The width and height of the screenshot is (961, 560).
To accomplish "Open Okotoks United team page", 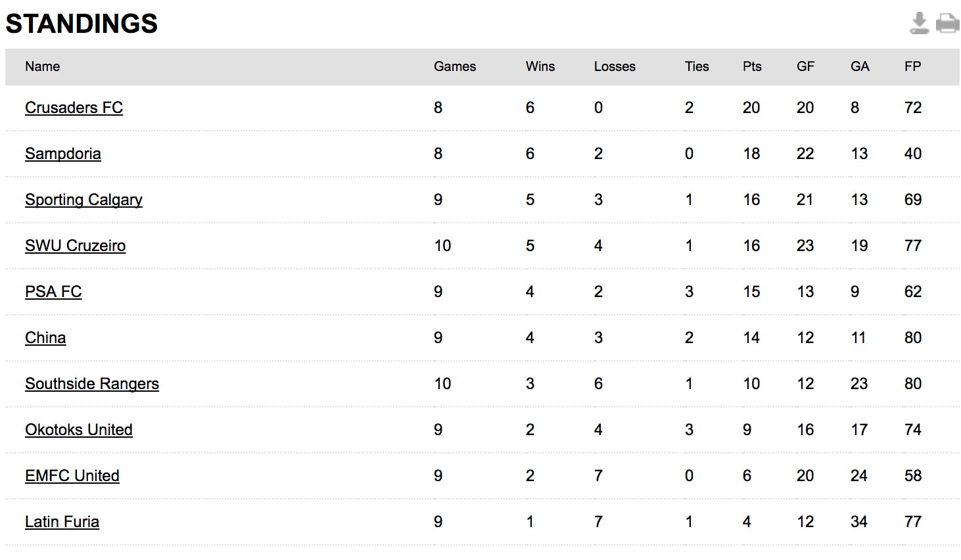I will tap(79, 430).
